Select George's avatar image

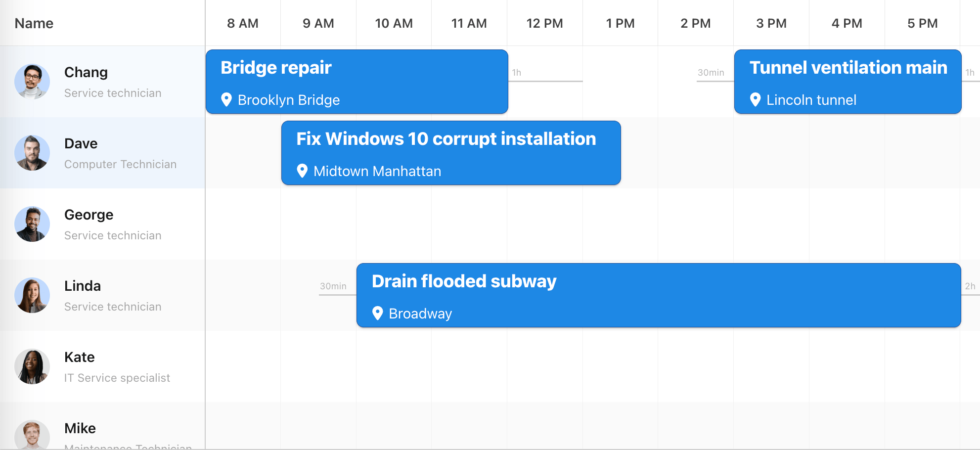coord(32,224)
